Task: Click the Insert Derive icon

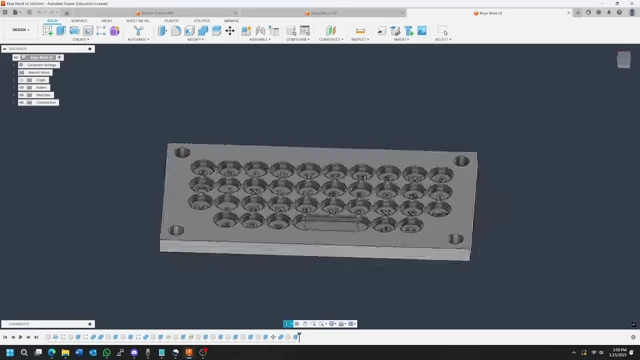Action: 382,31
